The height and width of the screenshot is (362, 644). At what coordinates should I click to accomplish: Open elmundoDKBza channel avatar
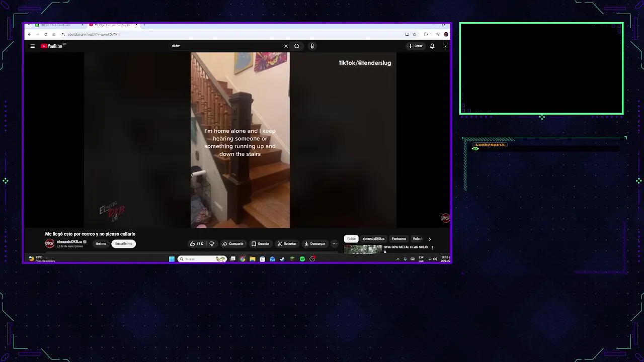pos(50,243)
